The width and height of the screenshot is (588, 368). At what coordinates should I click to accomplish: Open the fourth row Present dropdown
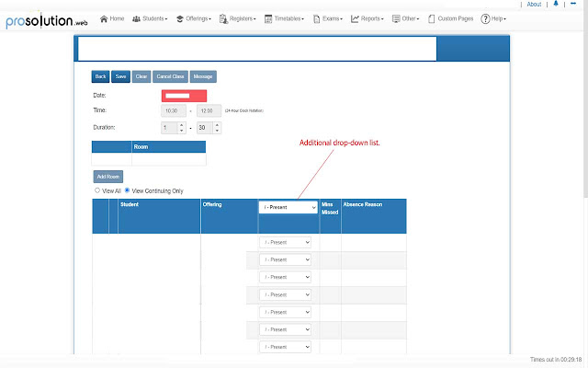point(286,294)
